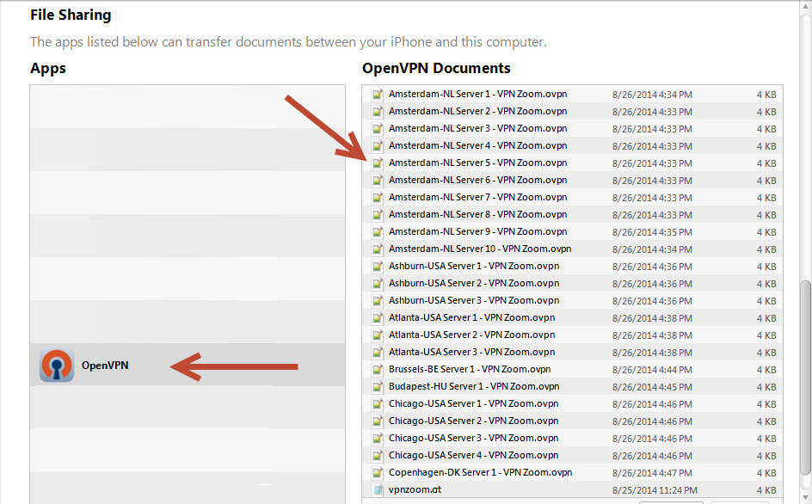The image size is (812, 504).
Task: Click file icon for Amsterdam-NL Server 7
Action: [378, 197]
